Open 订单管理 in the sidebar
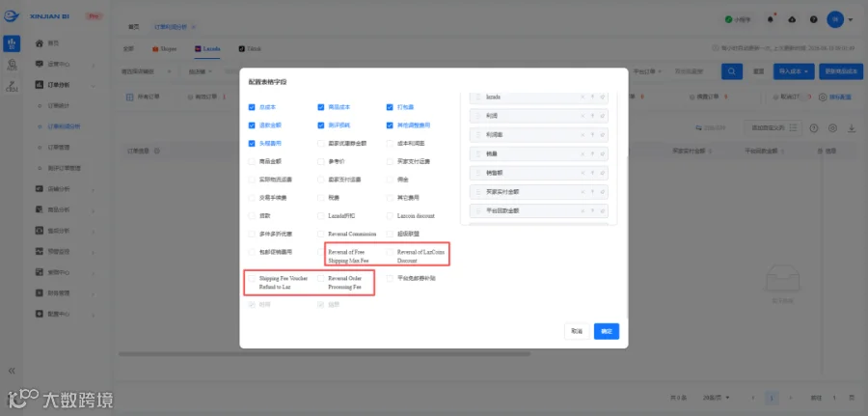Image resolution: width=868 pixels, height=416 pixels. coord(58,148)
